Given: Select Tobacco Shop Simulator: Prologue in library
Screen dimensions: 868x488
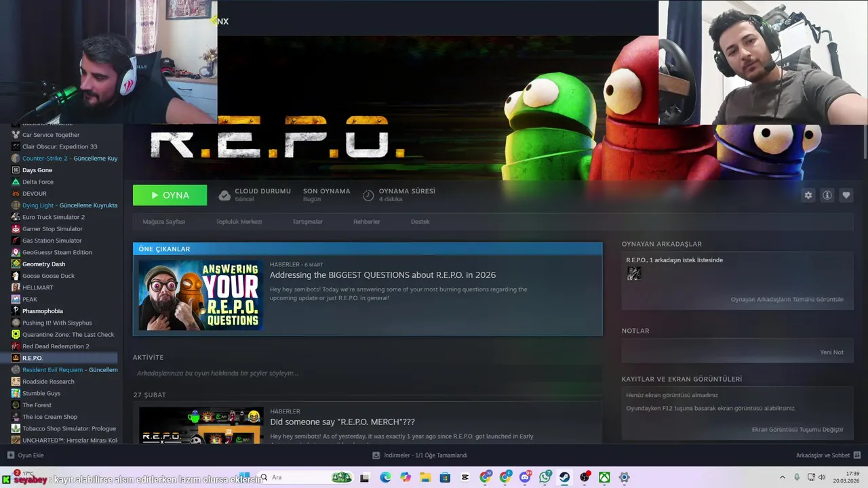Looking at the screenshot, I should tap(69, 428).
